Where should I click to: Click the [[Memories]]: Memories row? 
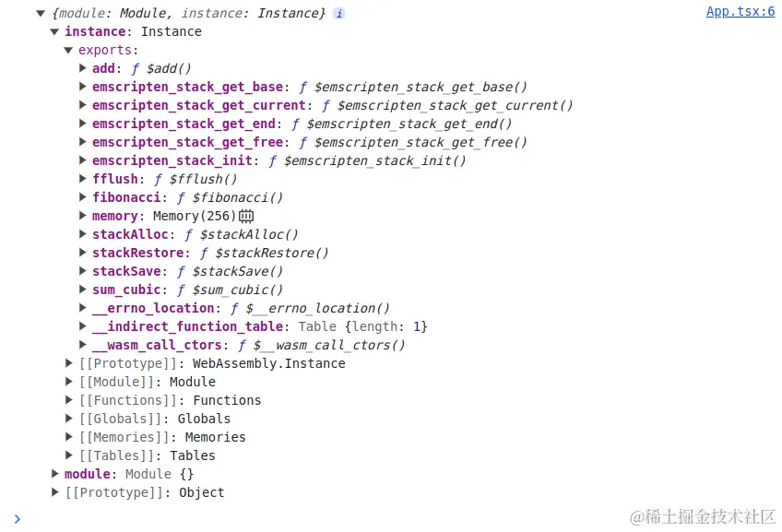pyautogui.click(x=156, y=437)
